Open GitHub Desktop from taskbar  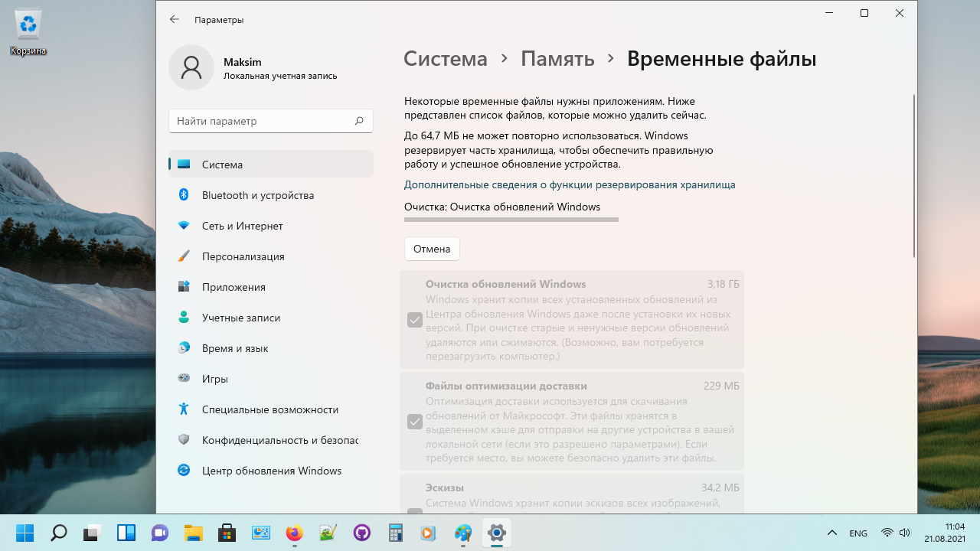(x=362, y=533)
